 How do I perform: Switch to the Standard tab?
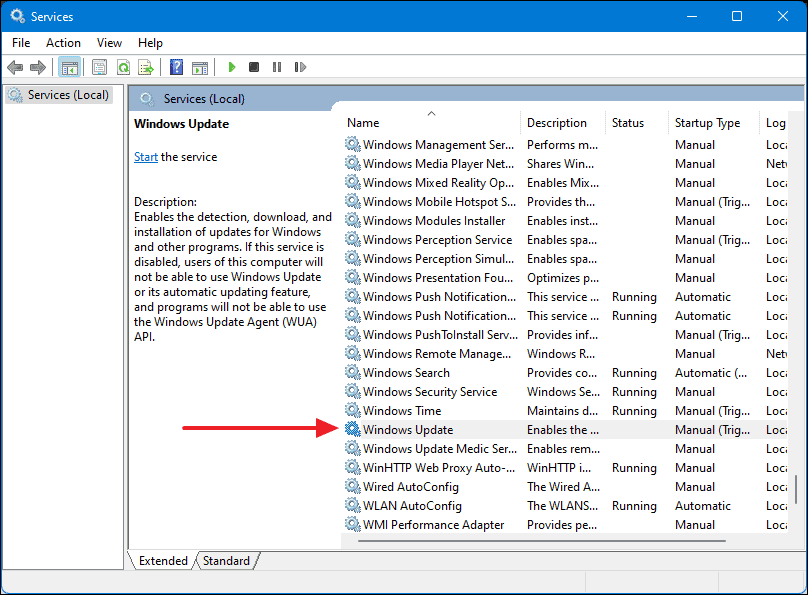coord(226,560)
